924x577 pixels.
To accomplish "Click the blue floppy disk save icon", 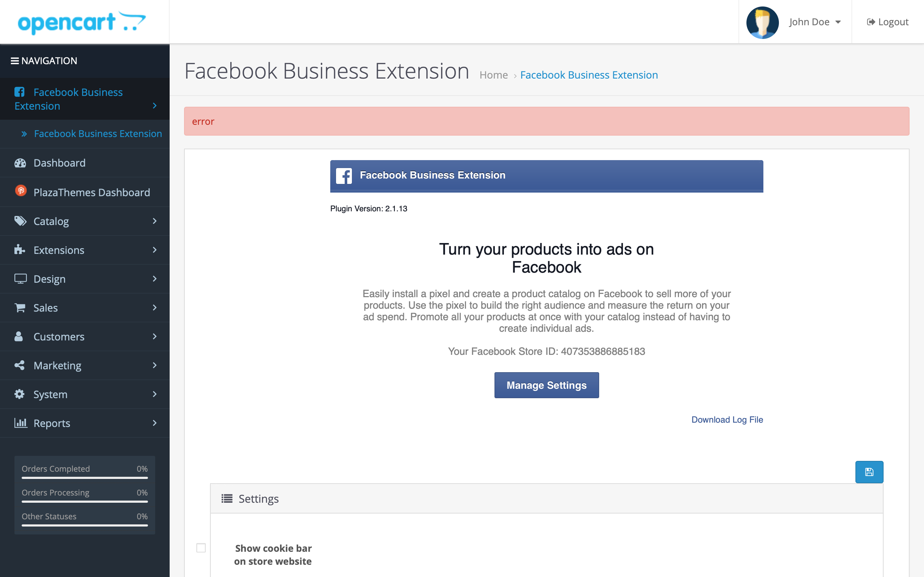I will [869, 472].
